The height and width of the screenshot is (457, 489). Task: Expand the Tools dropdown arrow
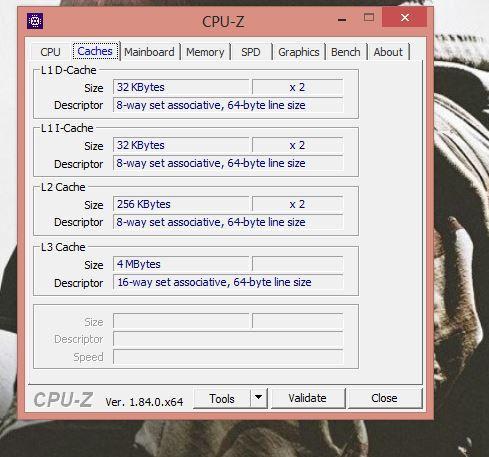[x=258, y=397]
